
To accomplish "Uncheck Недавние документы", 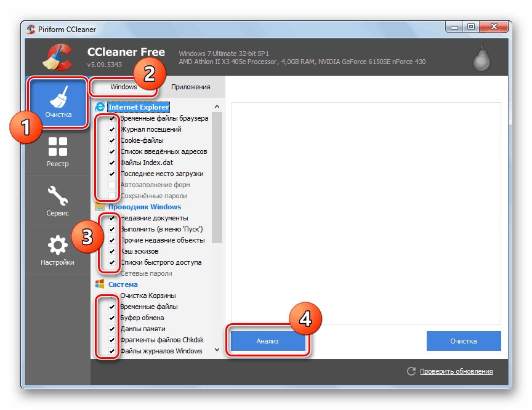I will point(112,218).
